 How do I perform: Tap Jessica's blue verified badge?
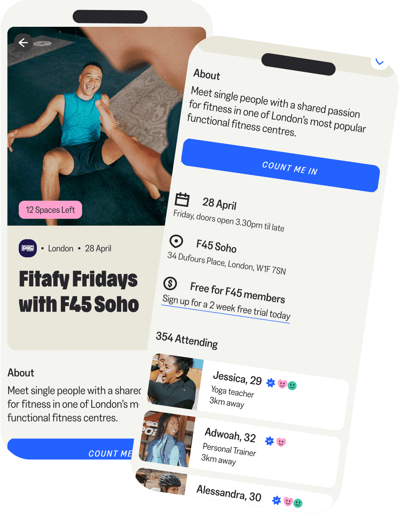click(271, 383)
